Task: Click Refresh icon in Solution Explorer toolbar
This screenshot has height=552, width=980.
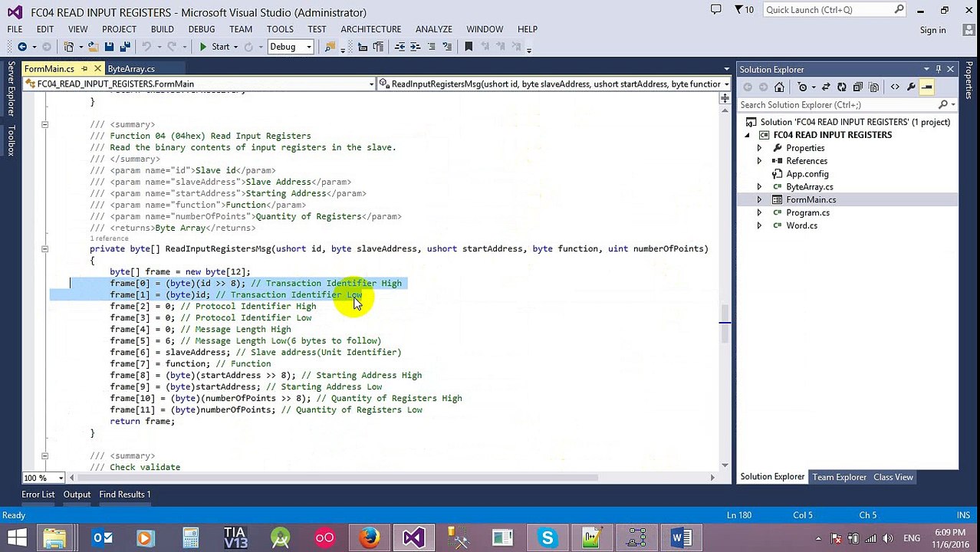Action: coord(842,87)
